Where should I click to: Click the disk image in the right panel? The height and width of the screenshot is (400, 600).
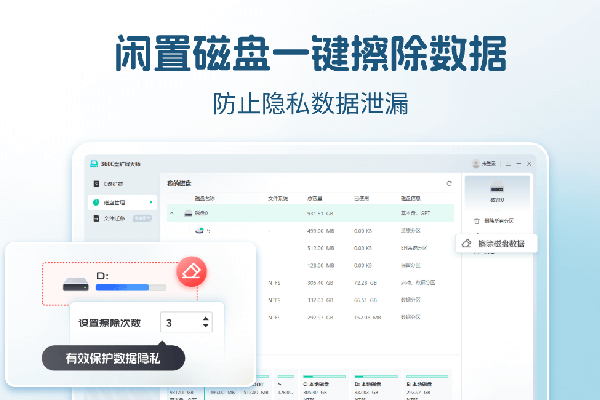pos(497,188)
